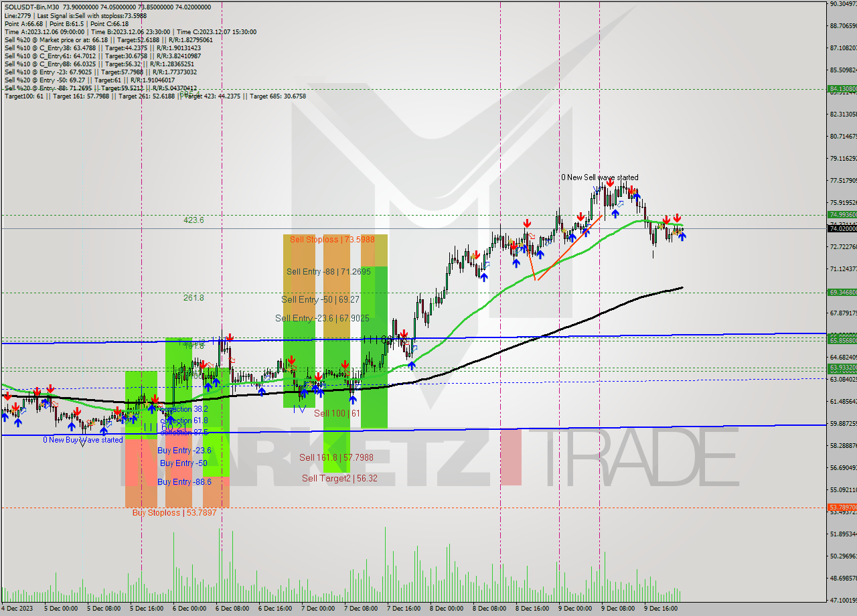This screenshot has width=857, height=616.
Task: Click the 'Buy Entry -88.6' label
Action: pos(184,481)
